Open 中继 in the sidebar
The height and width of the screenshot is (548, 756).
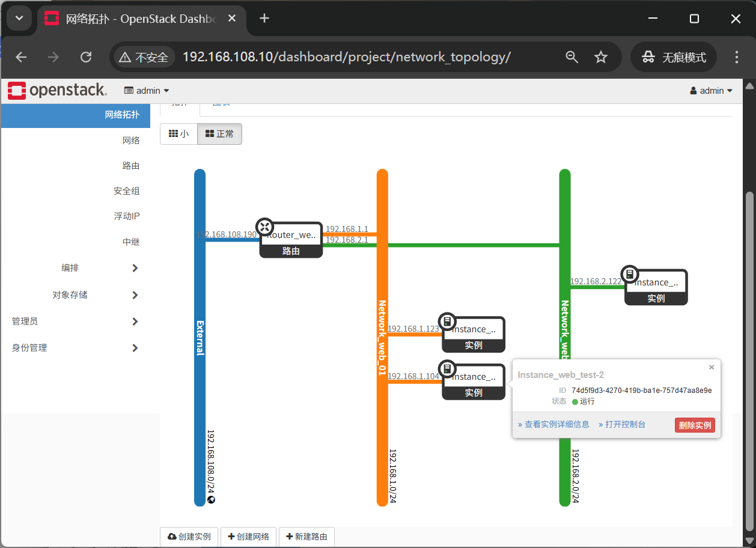click(x=131, y=242)
